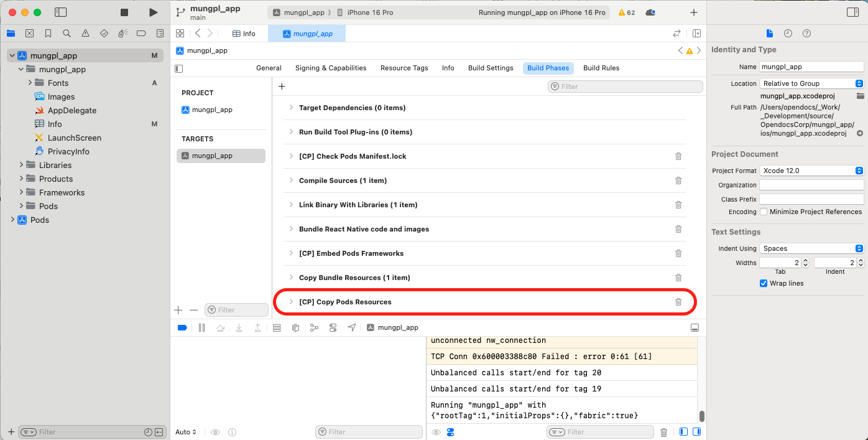Enable Minimize Project References checkbox
Viewport: 868px width, 440px height.
tap(764, 212)
